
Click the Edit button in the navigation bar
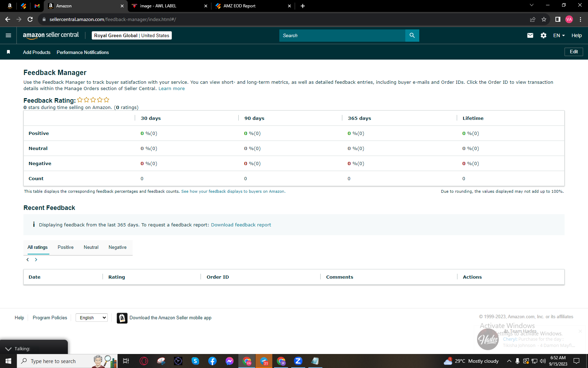(x=574, y=52)
